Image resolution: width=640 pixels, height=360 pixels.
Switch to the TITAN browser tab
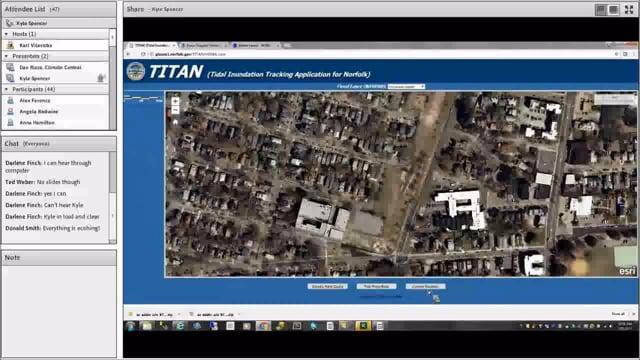pyautogui.click(x=151, y=45)
